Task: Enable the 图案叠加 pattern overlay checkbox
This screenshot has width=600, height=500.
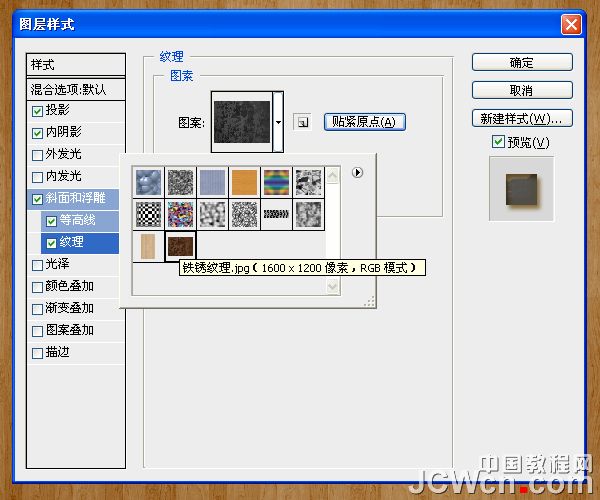Action: 38,331
